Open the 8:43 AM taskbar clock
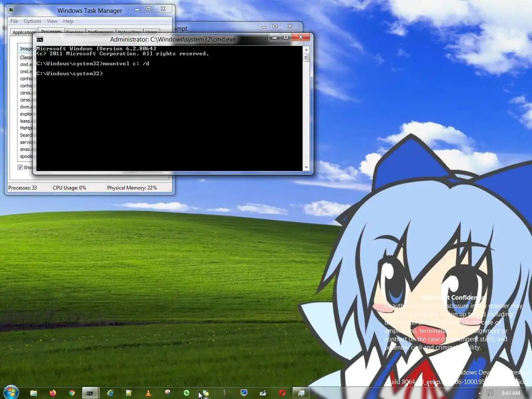This screenshot has height=399, width=532. [510, 393]
